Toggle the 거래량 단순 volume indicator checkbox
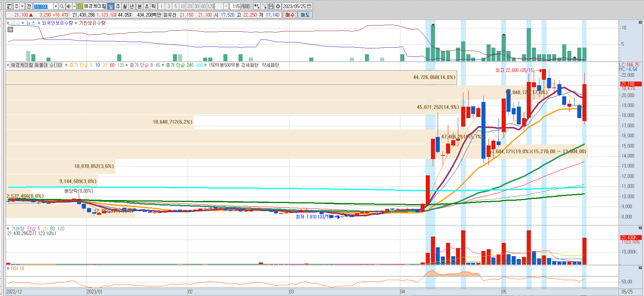The image size is (644, 296). [8, 228]
